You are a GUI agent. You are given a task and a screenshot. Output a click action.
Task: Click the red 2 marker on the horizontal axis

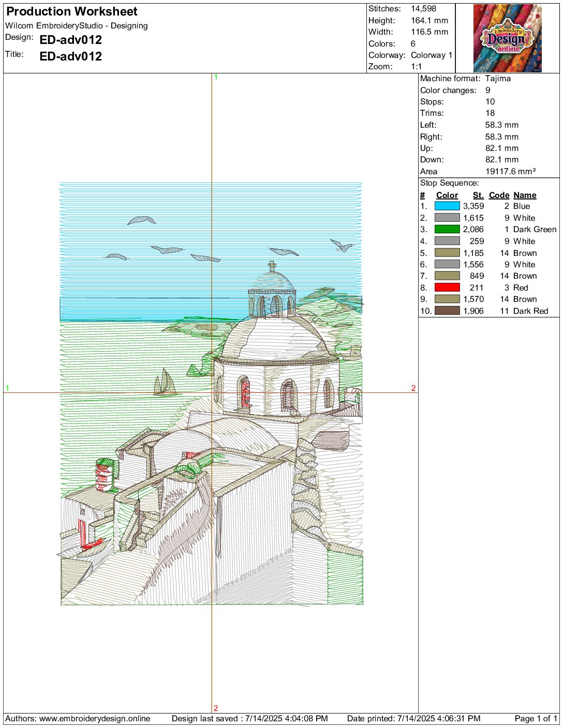[413, 388]
